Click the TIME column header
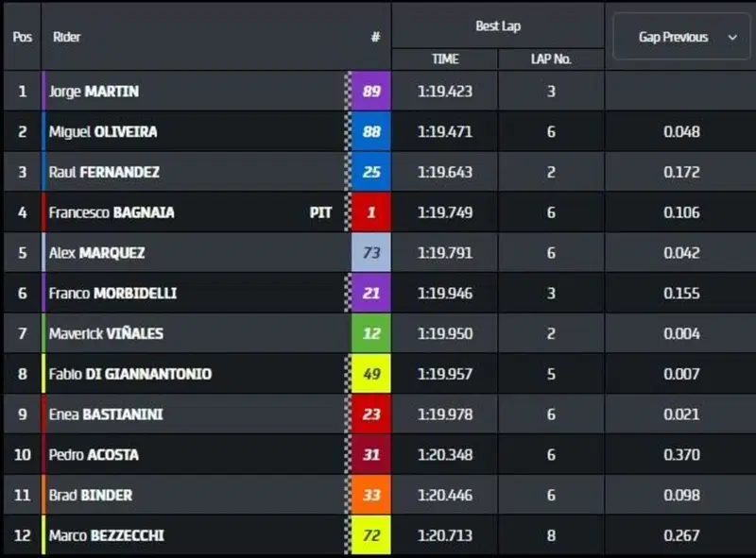This screenshot has height=558, width=756. tap(445, 59)
